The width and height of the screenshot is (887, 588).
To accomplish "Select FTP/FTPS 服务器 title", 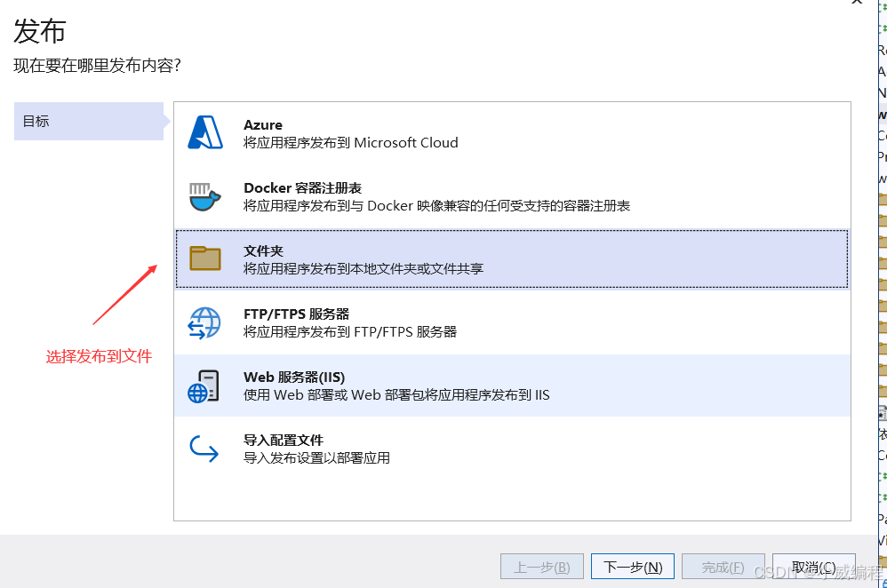I will (x=297, y=314).
